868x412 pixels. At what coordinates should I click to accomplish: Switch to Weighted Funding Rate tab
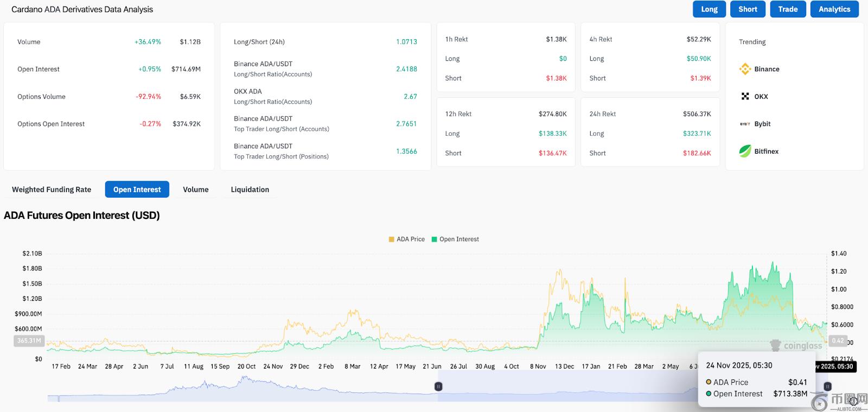[52, 189]
